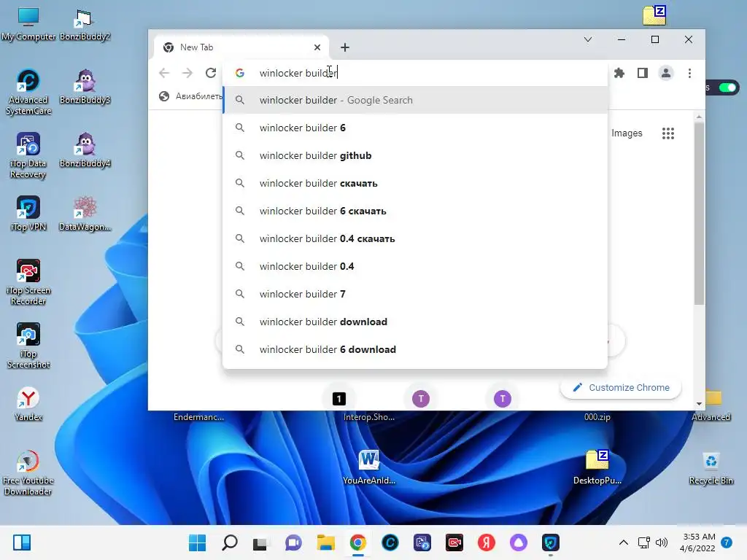Open iTop Screen Recorder desktop shortcut
This screenshot has height=560, width=747.
click(x=28, y=282)
